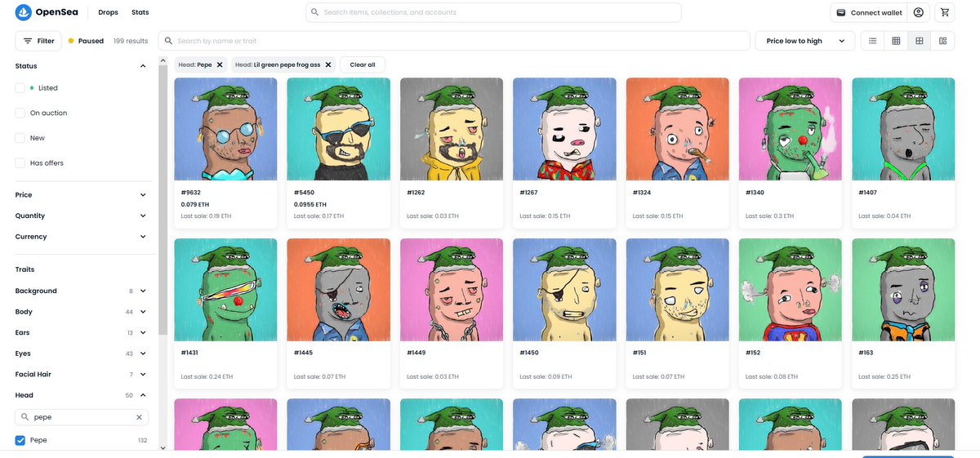The height and width of the screenshot is (458, 980).
Task: Clear the pepe text in trait search
Action: coord(139,417)
